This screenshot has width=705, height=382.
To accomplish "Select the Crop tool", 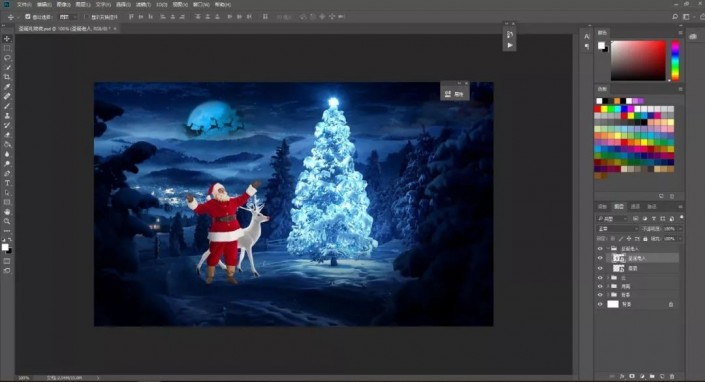I will click(x=7, y=77).
